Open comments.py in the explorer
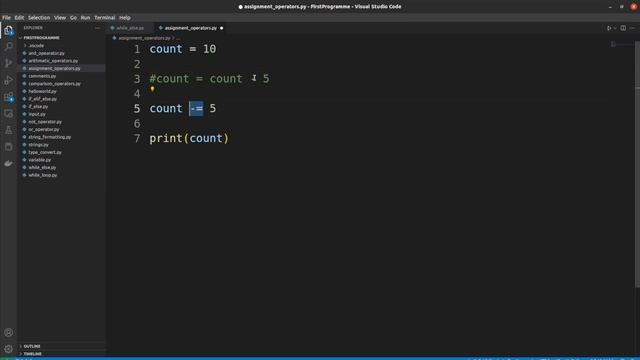This screenshot has height=360, width=640. 42,76
